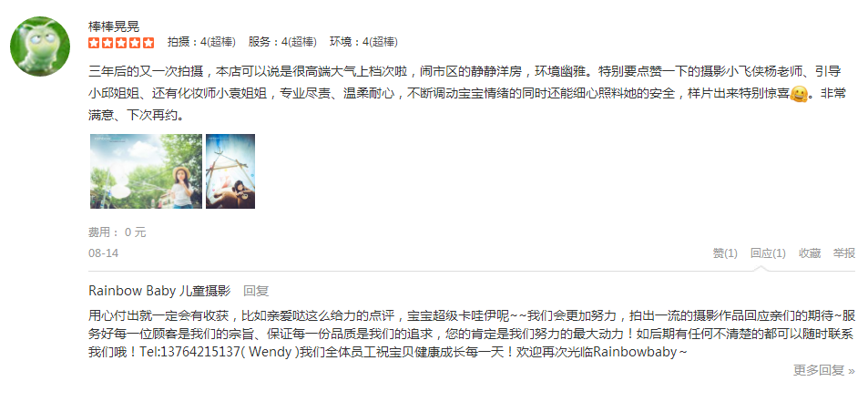Open the 棒棒晃晃 user profile
The width and height of the screenshot is (868, 402).
(114, 26)
